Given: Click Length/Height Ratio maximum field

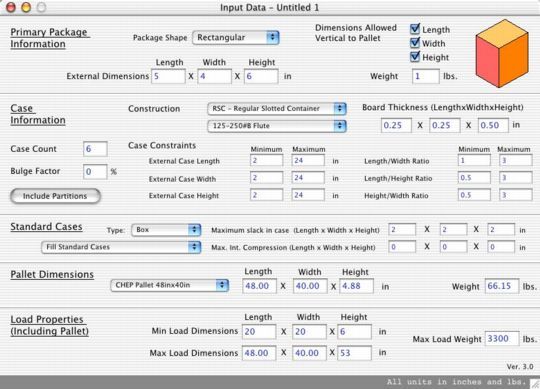Looking at the screenshot, I should click(x=516, y=178).
